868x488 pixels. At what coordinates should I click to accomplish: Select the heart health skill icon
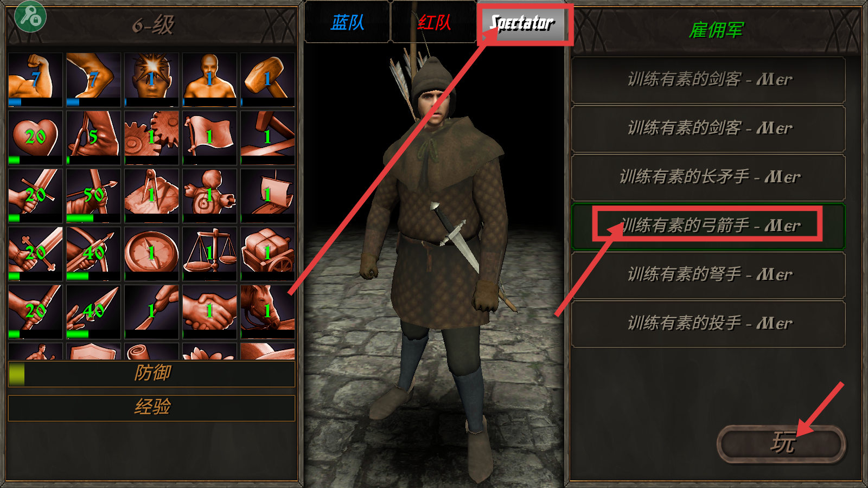point(36,137)
